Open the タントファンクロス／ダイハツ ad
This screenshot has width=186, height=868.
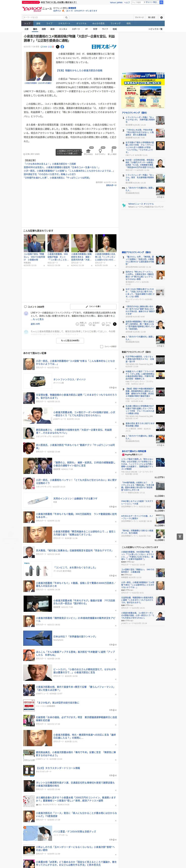click(x=69, y=379)
